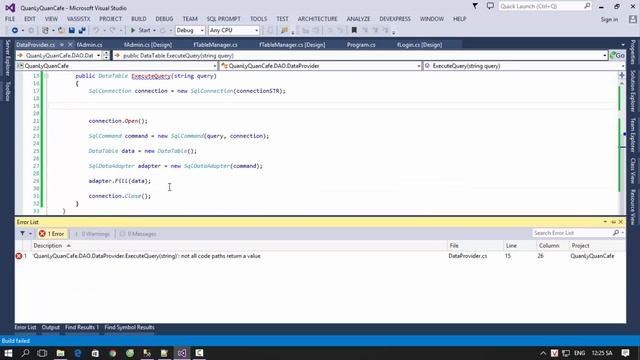640x360 pixels.
Task: Open the DEVEXPRESS menu
Action: tap(395, 19)
